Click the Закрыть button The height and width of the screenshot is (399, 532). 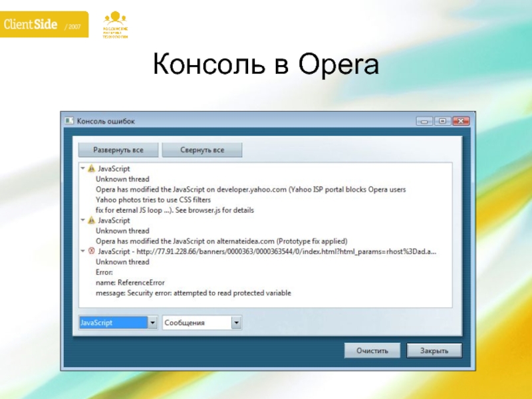click(434, 350)
